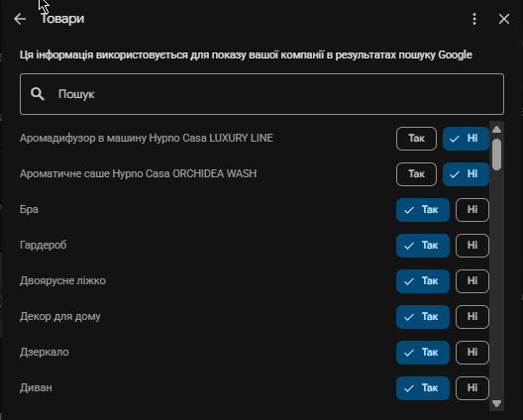The image size is (523, 420).
Task: Open the three-dot more options menu
Action: [474, 19]
